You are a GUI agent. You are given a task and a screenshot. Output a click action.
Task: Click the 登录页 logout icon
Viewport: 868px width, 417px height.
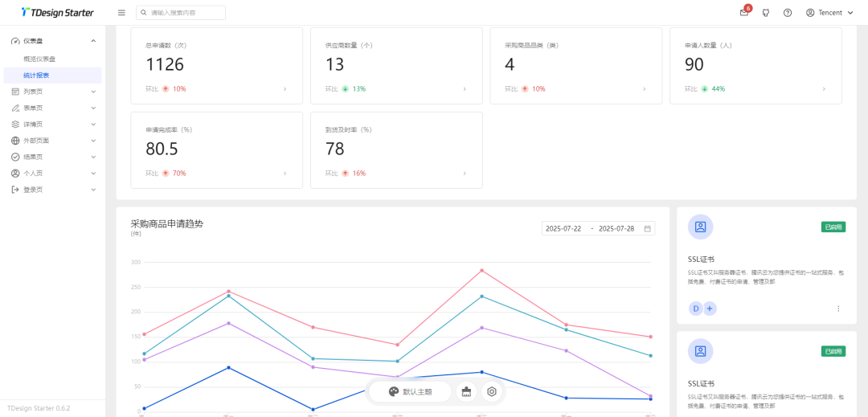(x=15, y=190)
